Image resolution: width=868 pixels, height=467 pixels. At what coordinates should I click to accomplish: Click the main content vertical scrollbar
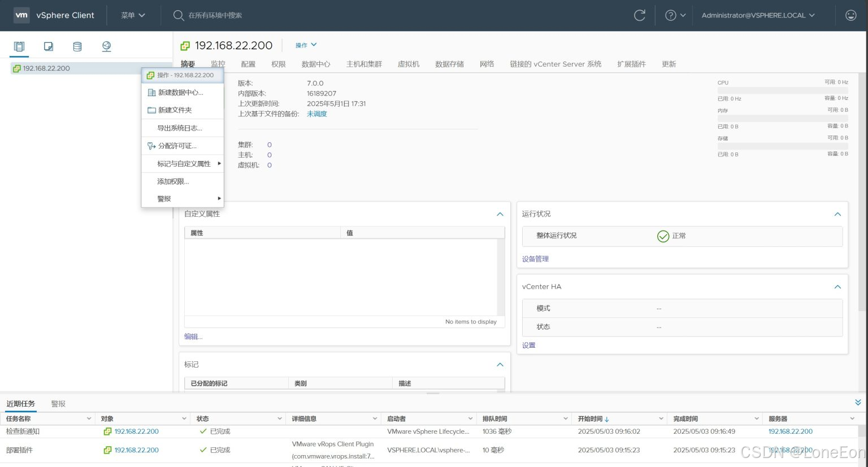[862, 192]
